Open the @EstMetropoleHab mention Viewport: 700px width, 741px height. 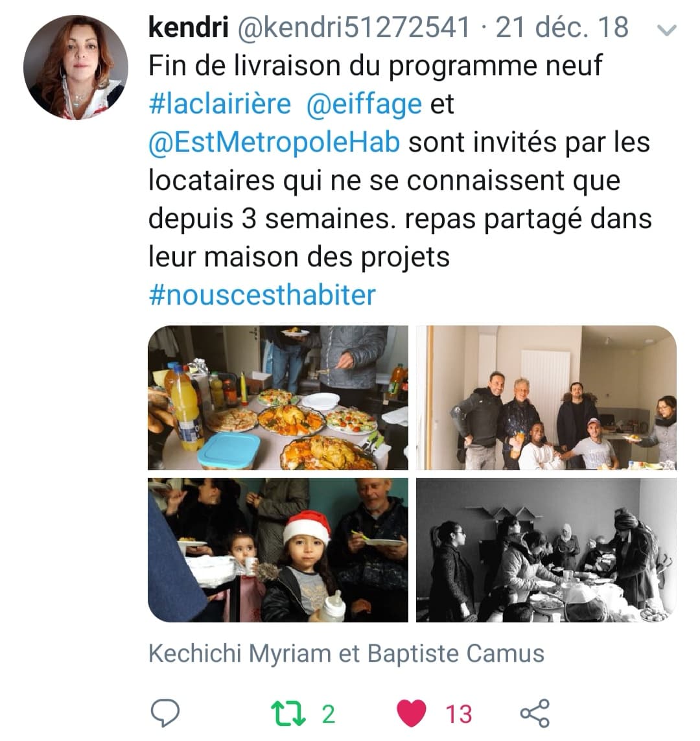(274, 142)
